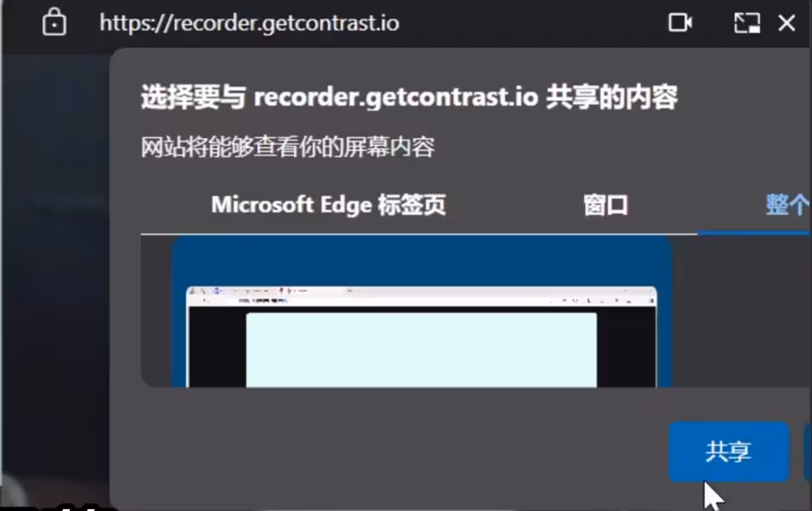Select the recorder.getcontrast.io URL text
Screen dimensions: 812x511
[x=249, y=23]
